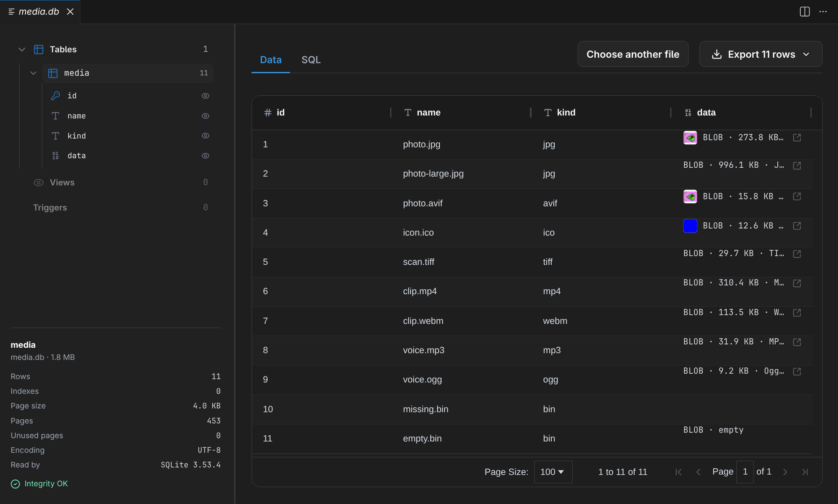Click the media table icon in sidebar

[53, 73]
